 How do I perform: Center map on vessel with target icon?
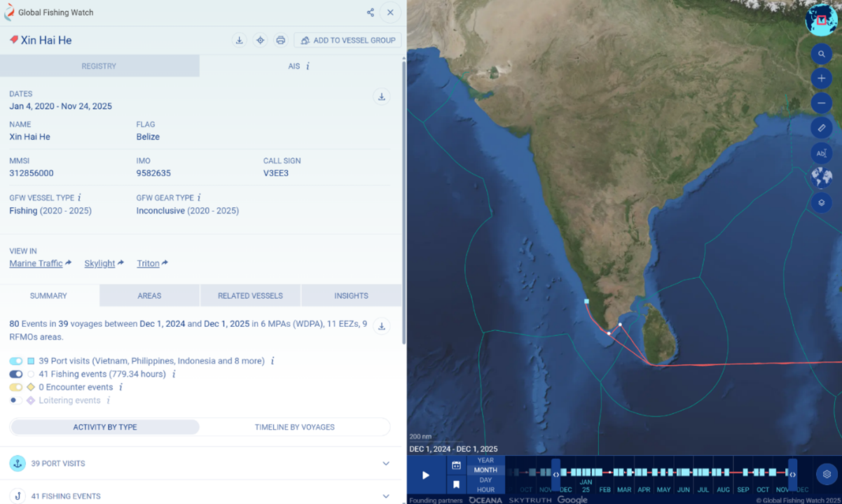pyautogui.click(x=260, y=41)
